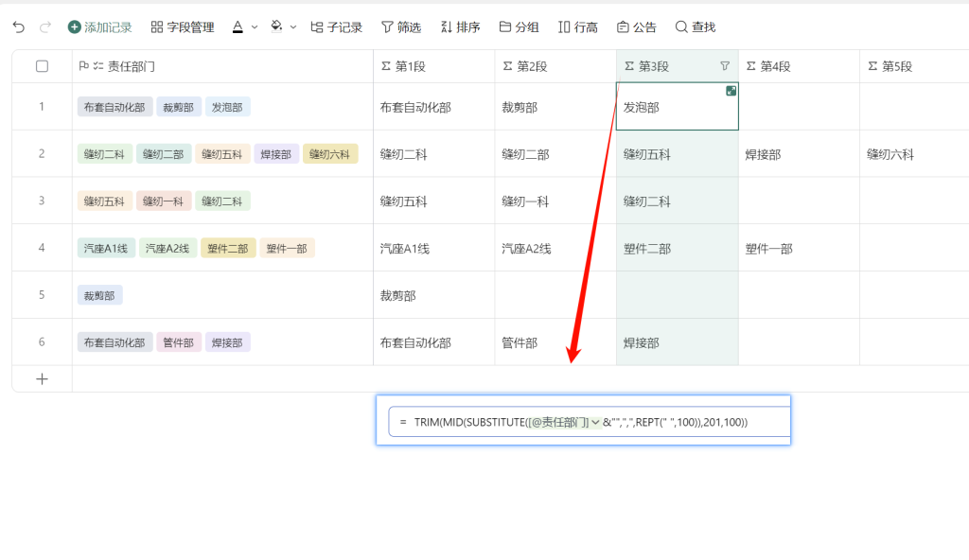Select row number 3
This screenshot has height=560, width=969.
pyautogui.click(x=42, y=201)
